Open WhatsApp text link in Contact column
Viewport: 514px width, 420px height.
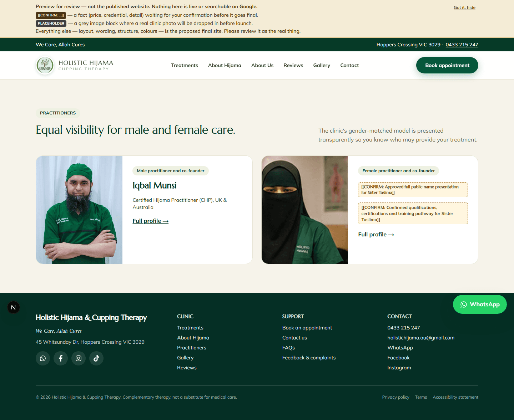400,348
